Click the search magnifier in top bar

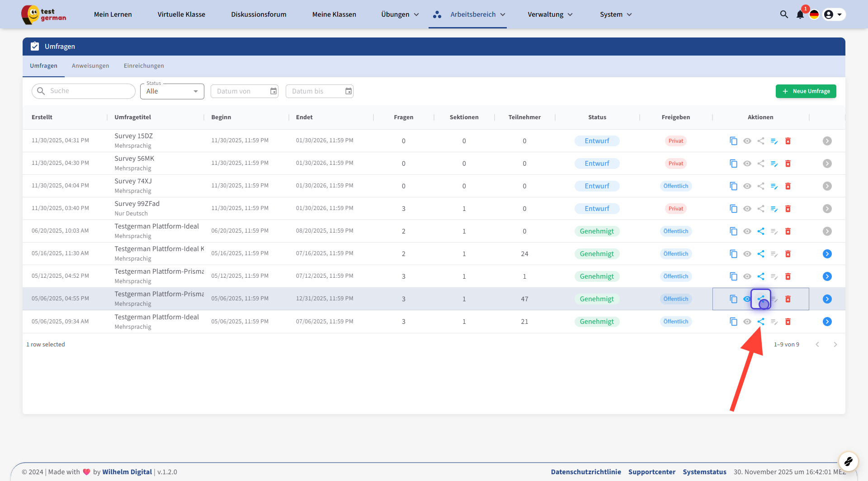[784, 14]
